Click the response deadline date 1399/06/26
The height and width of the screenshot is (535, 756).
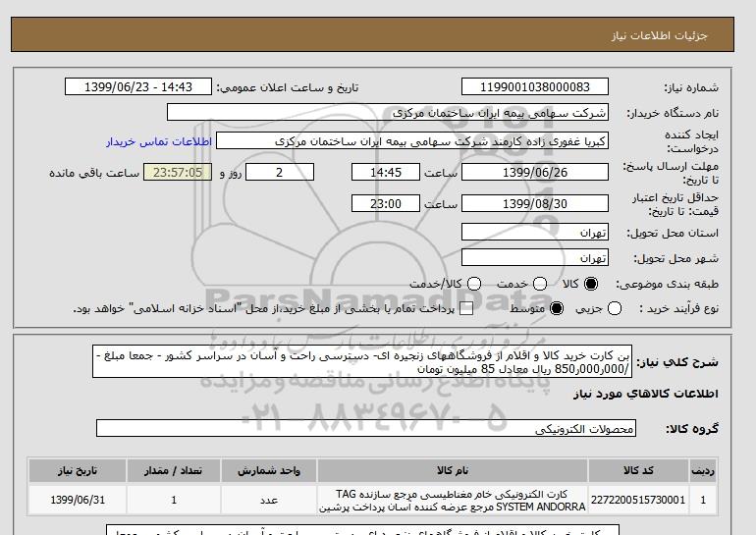coord(535,172)
